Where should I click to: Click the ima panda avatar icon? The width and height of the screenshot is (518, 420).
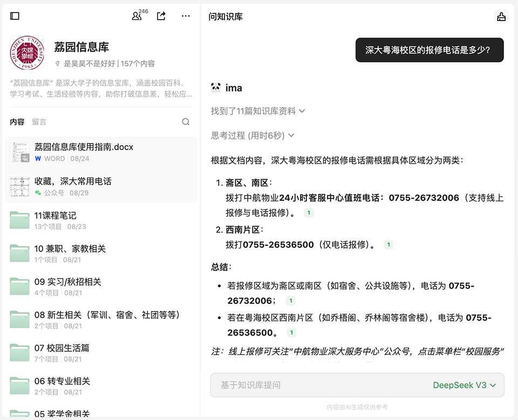tap(216, 87)
